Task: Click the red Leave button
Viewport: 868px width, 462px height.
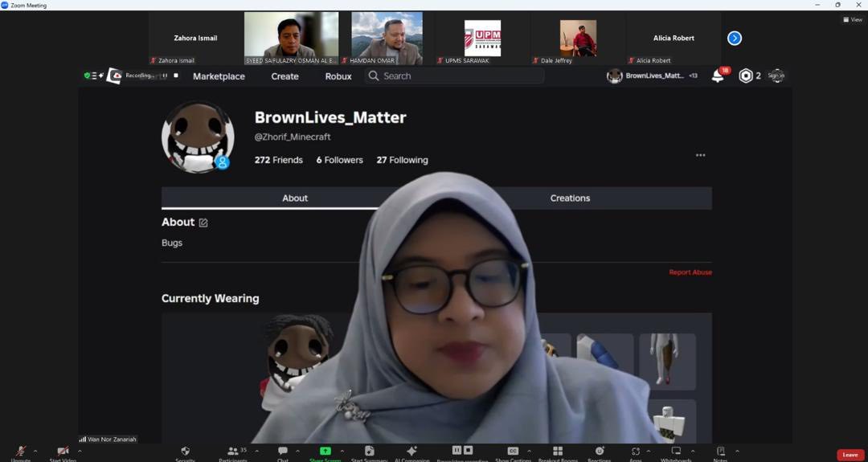Action: (850, 455)
